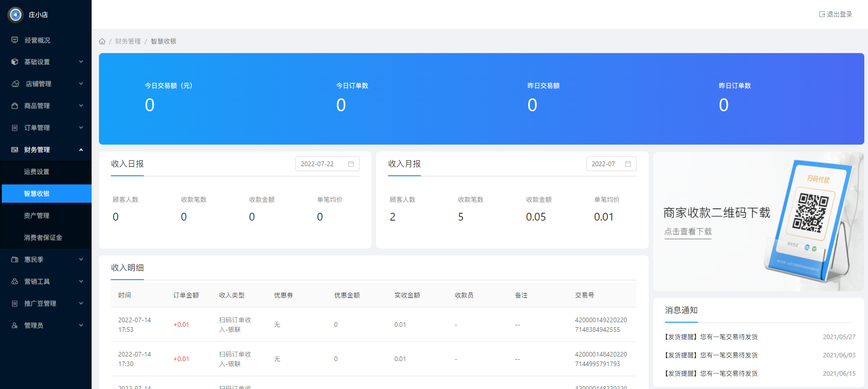The height and width of the screenshot is (389, 868).
Task: Click the 收入明细 section heading
Action: 127,268
